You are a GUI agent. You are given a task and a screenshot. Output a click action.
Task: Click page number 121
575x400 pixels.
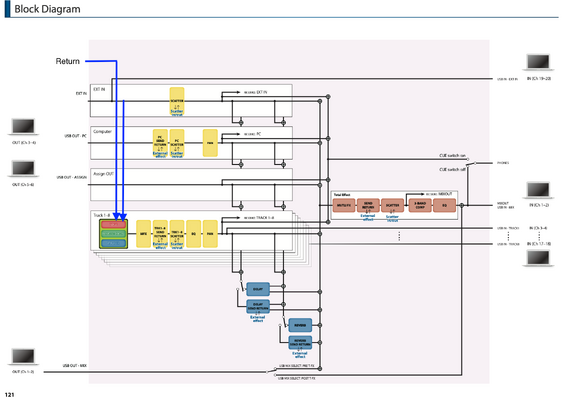click(x=9, y=395)
